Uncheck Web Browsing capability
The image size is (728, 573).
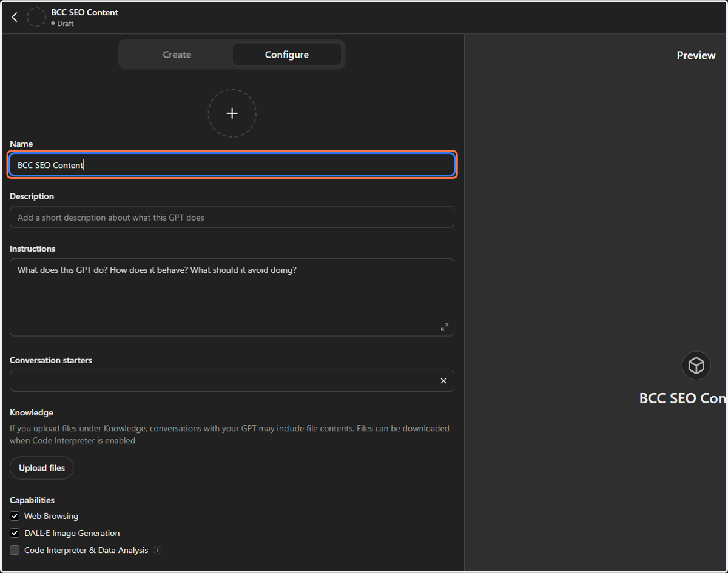15,517
